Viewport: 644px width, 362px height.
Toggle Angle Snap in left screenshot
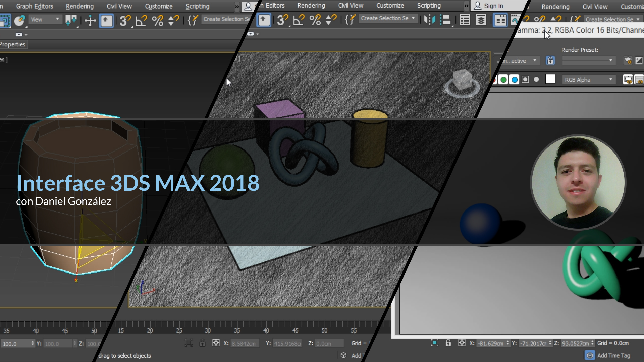[141, 20]
